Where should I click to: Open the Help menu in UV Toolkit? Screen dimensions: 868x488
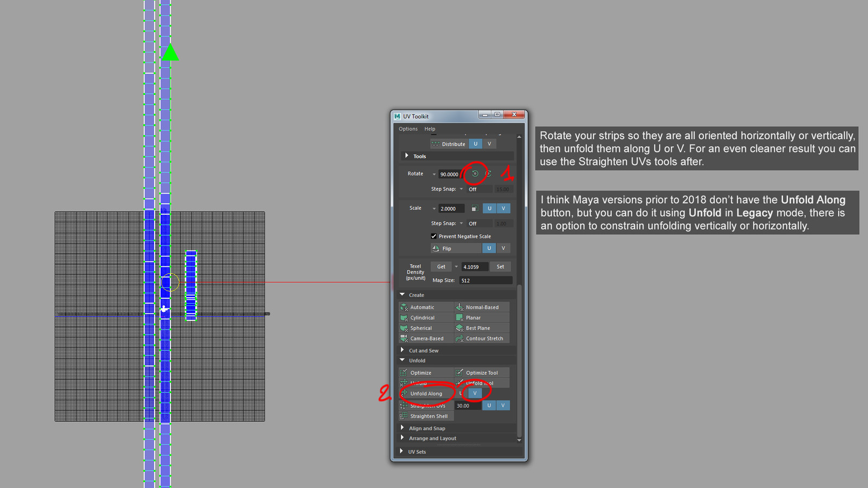pyautogui.click(x=430, y=129)
